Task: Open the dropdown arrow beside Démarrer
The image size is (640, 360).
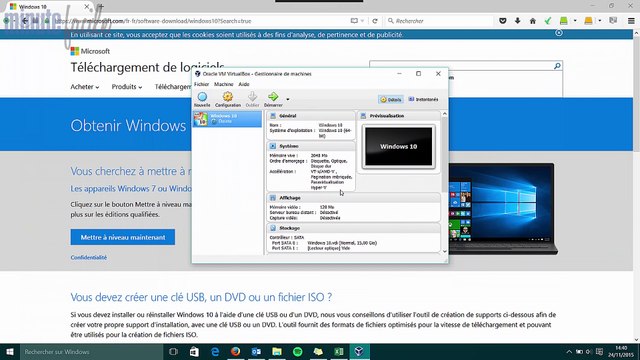Action: pyautogui.click(x=288, y=99)
